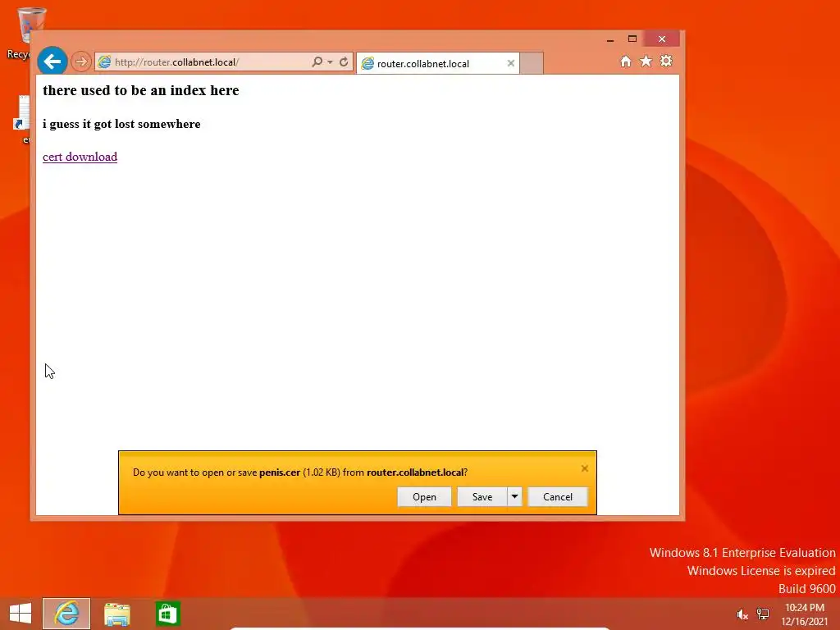Click the forward navigation arrow
Image resolution: width=840 pixels, height=630 pixels.
(81, 62)
